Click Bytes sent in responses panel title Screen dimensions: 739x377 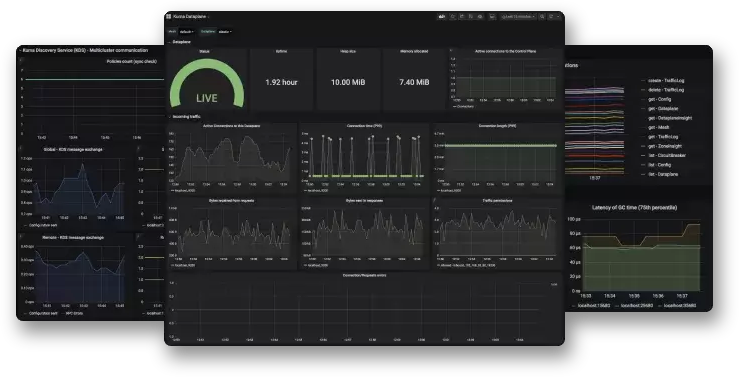364,200
